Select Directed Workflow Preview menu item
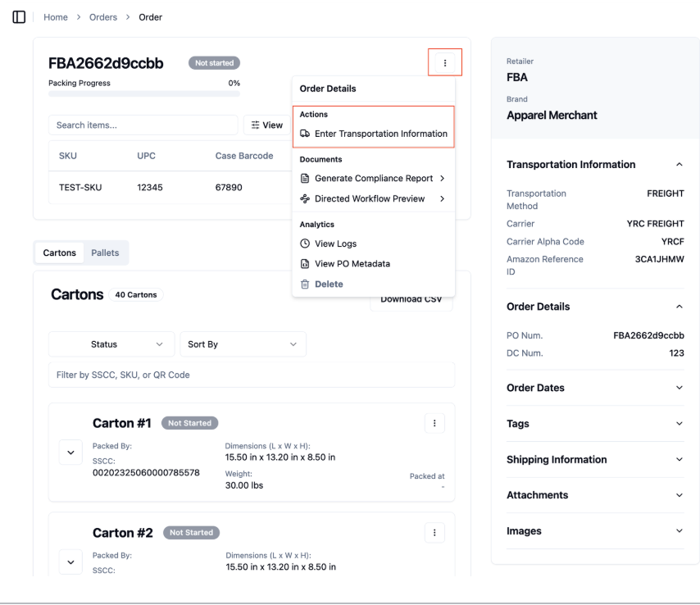Screen dimensions: 700x605 click(x=373, y=198)
